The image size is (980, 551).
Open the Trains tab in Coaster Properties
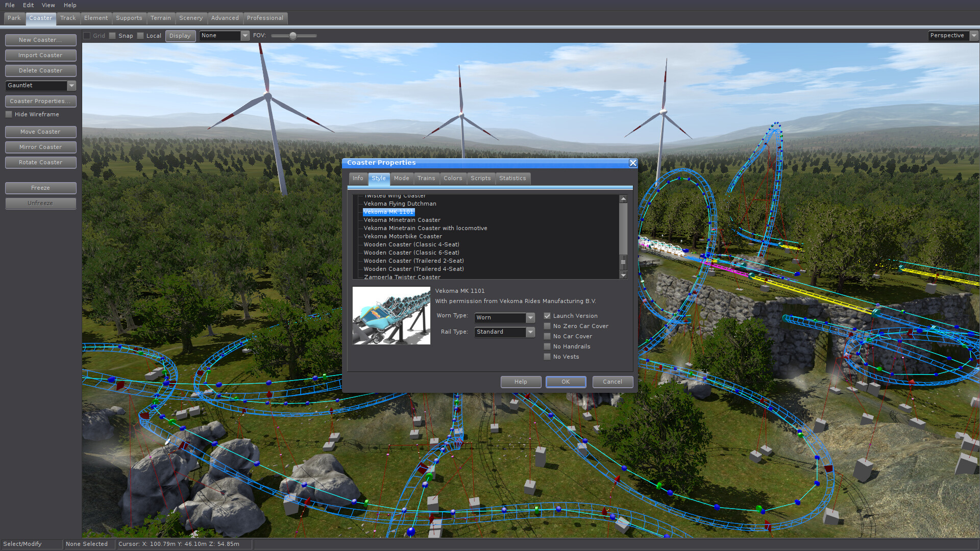click(x=426, y=179)
